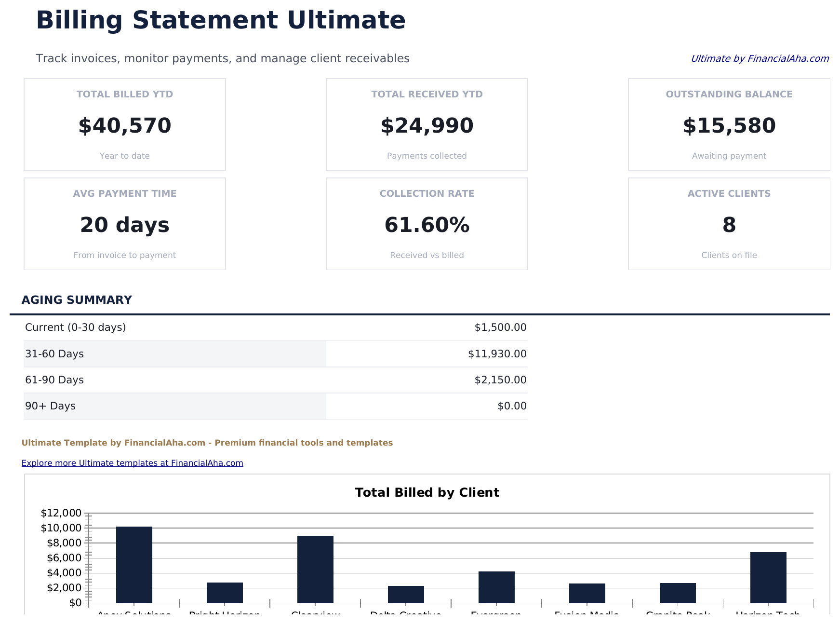Click the $11,930.00 amount cell
Screen dimensions: 840x624
click(496, 353)
